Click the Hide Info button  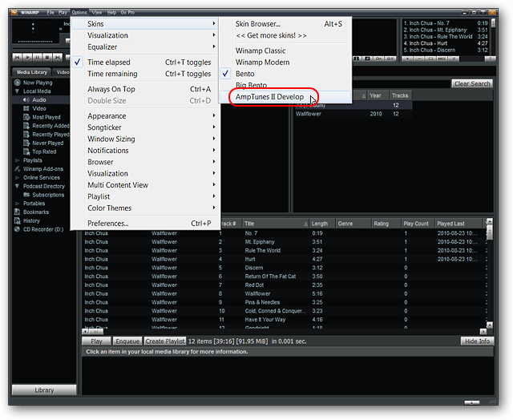point(477,341)
